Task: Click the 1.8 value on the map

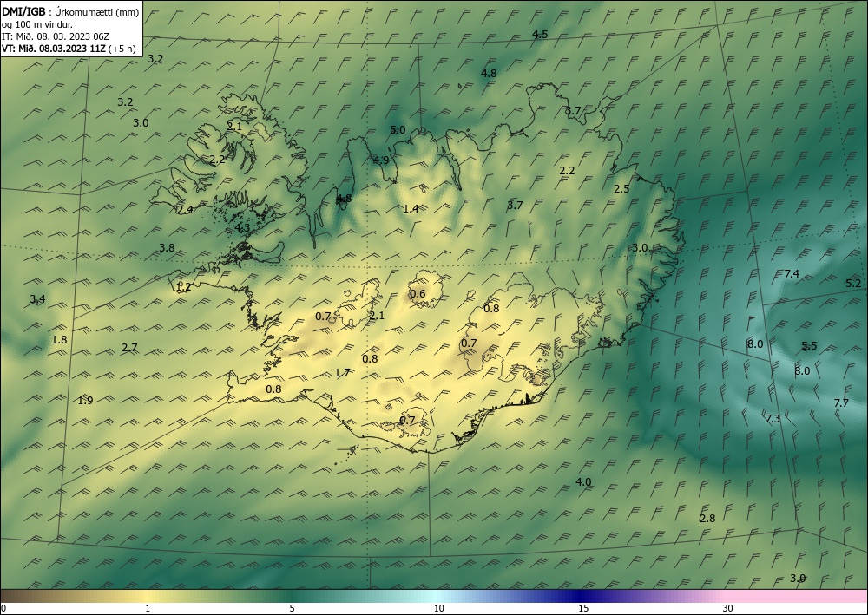Action: (59, 339)
